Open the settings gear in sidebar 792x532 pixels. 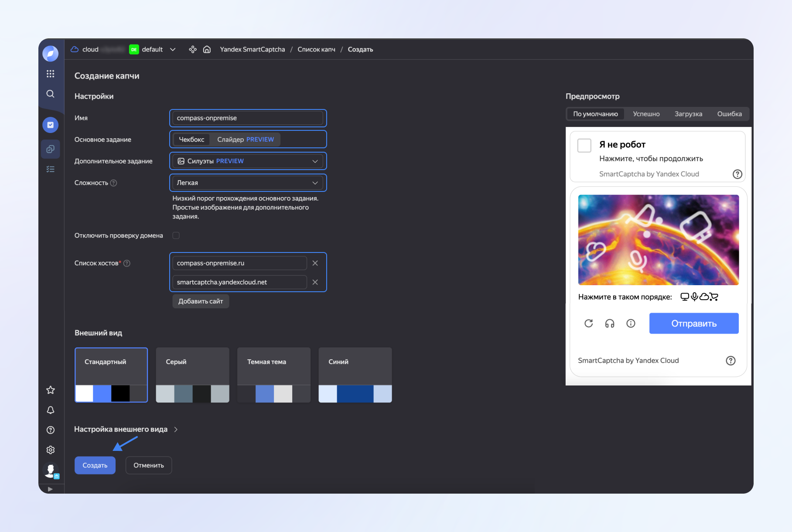coord(51,450)
